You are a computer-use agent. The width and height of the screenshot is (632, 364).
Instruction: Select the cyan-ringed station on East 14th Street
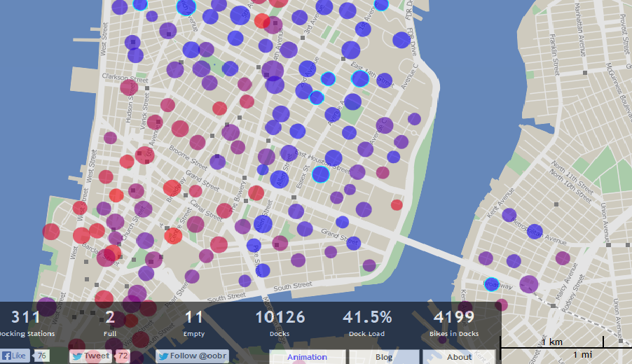[360, 78]
